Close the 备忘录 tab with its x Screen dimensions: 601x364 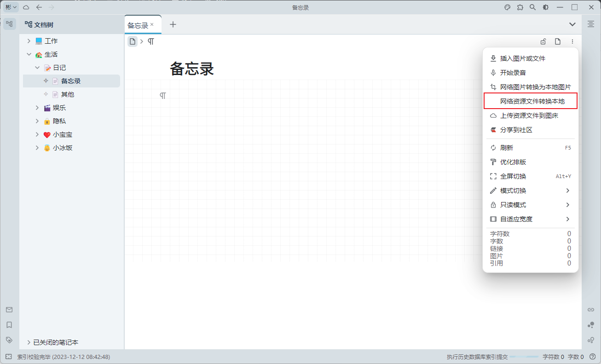(x=152, y=24)
